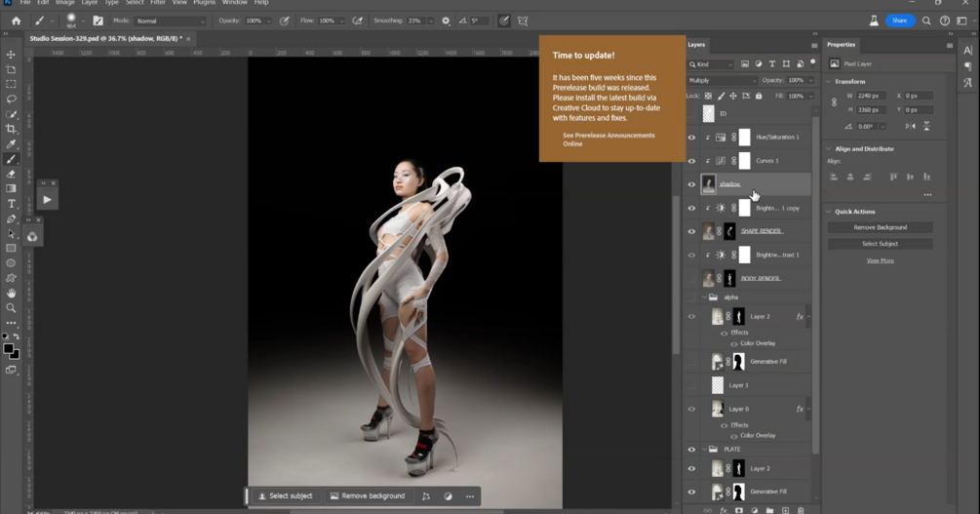Open the Filter menu
980x514 pixels.
(157, 3)
